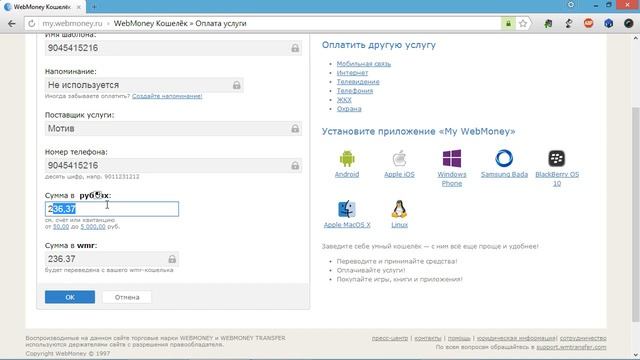
Task: Open the Apple iOS app icon
Action: coord(399,158)
